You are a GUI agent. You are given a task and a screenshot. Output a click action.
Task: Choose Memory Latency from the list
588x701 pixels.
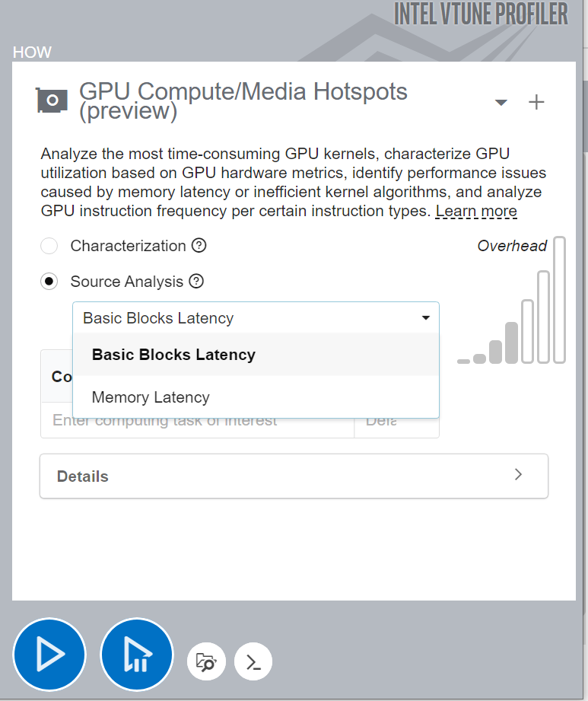pyautogui.click(x=151, y=397)
